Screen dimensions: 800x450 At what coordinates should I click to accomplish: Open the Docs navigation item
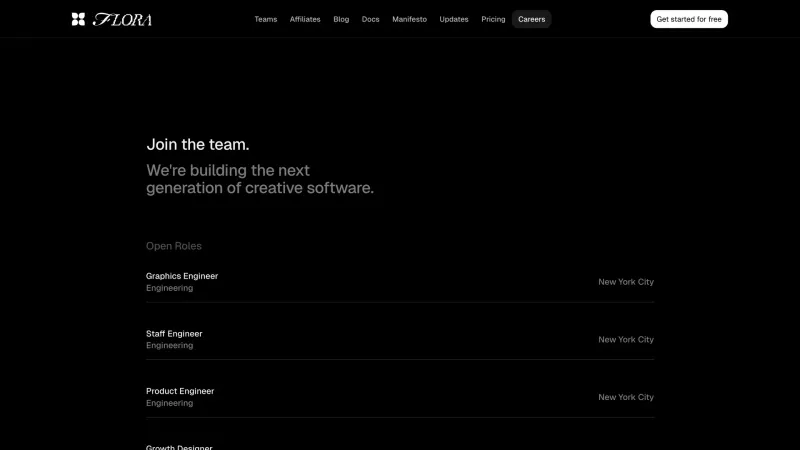point(370,19)
